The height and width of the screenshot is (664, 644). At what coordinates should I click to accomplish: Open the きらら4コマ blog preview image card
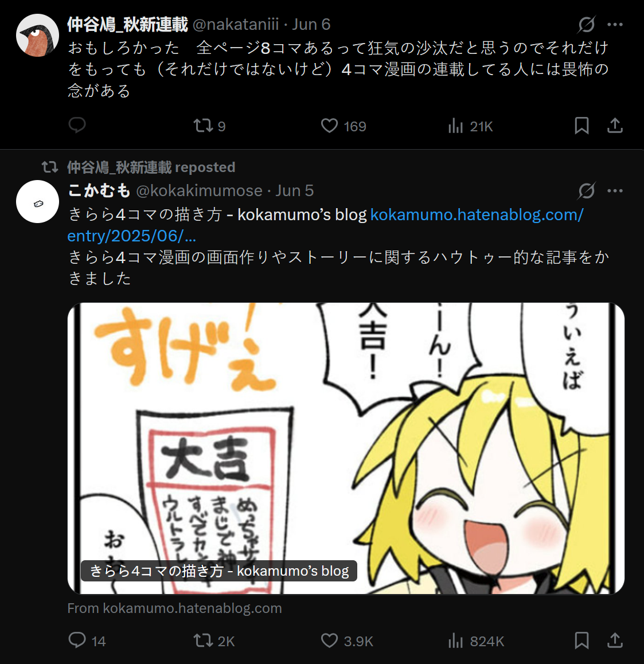[346, 448]
